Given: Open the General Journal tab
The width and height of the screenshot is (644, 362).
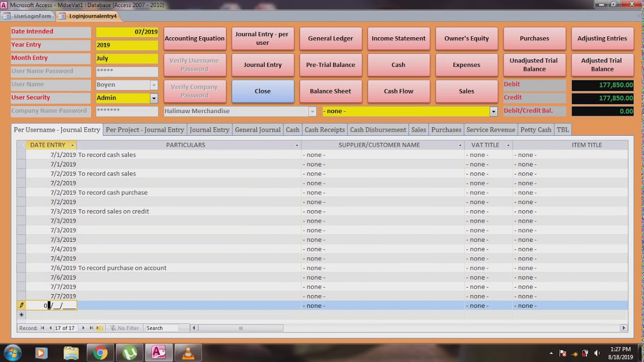Looking at the screenshot, I should pos(258,130).
